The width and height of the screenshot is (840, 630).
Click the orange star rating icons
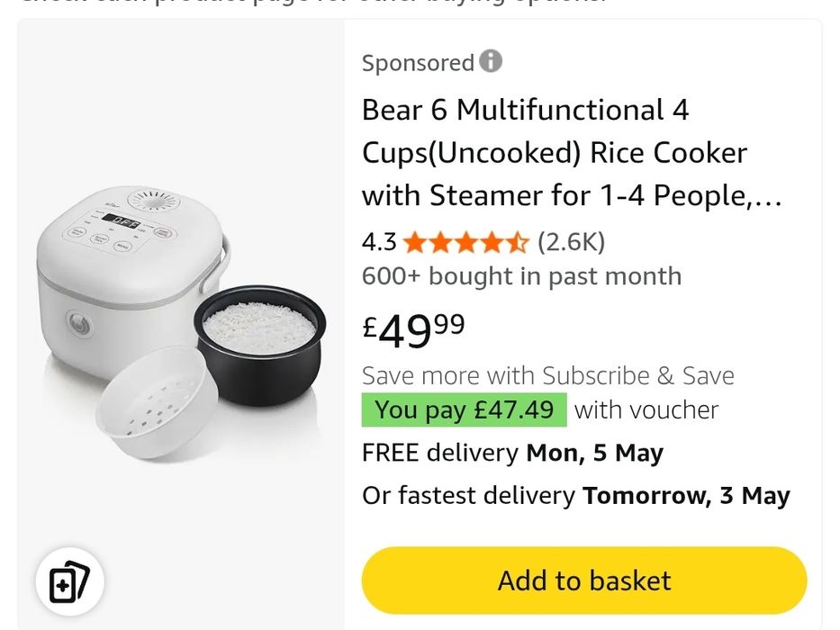click(x=465, y=242)
